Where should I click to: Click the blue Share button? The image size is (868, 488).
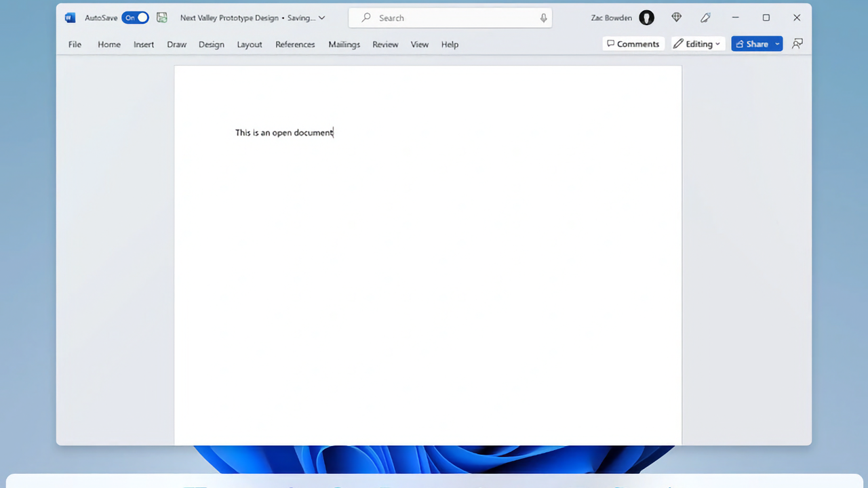pos(751,44)
